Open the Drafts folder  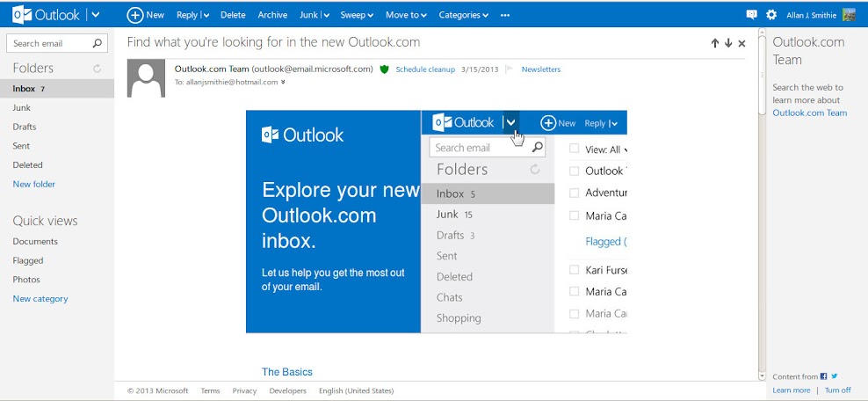[25, 127]
